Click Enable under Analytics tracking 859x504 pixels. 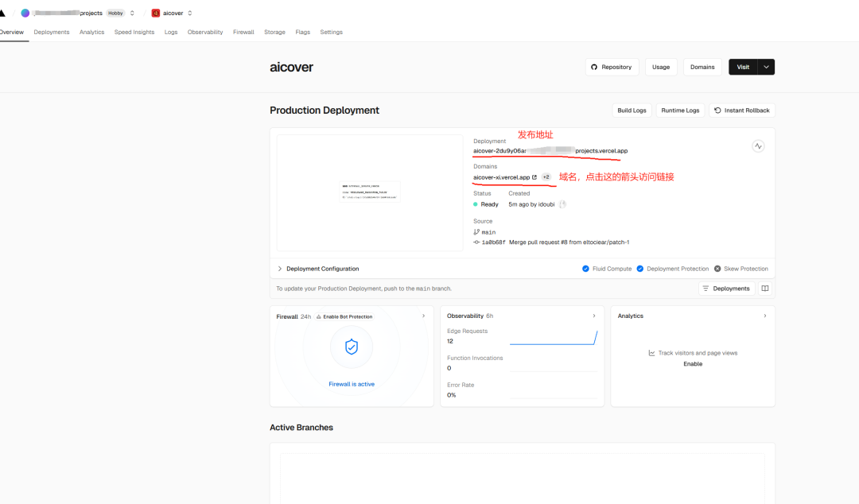click(x=693, y=364)
